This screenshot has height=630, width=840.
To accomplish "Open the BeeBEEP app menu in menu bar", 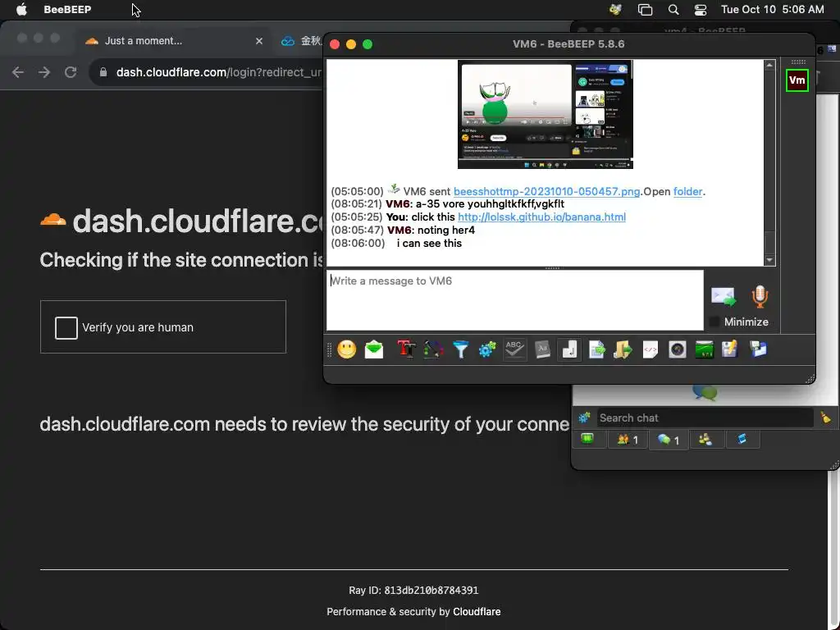I will (67, 10).
